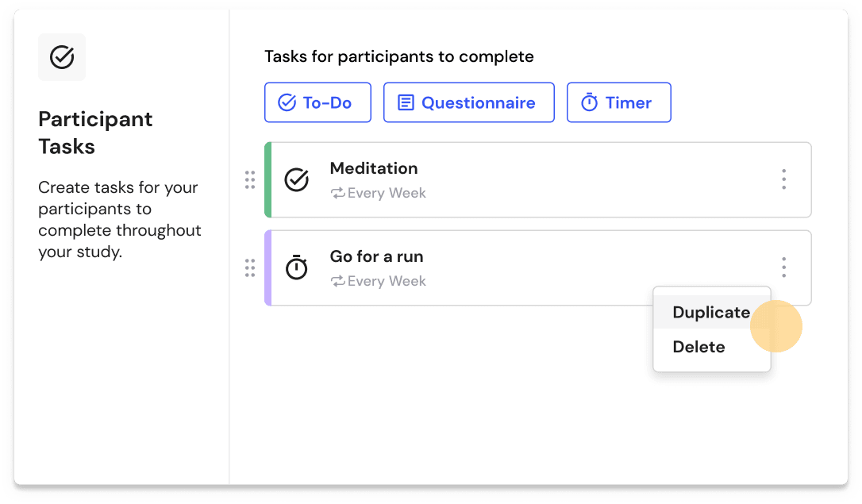The height and width of the screenshot is (504, 862).
Task: Click the timer icon beside Go for a run
Action: tap(296, 267)
